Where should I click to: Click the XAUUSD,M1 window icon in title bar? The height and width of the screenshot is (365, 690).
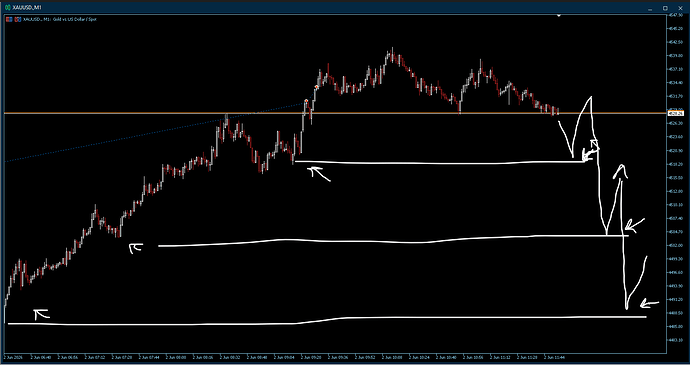tap(7, 7)
